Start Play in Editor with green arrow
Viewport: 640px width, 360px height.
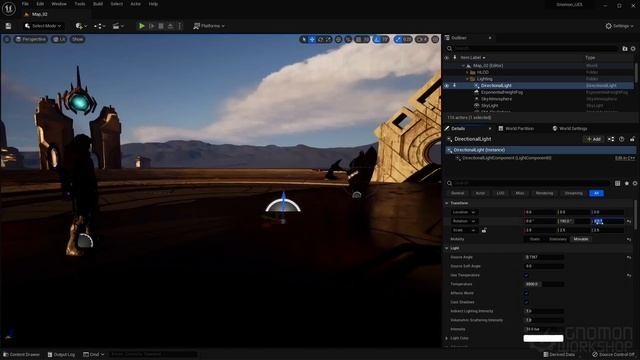(x=142, y=26)
